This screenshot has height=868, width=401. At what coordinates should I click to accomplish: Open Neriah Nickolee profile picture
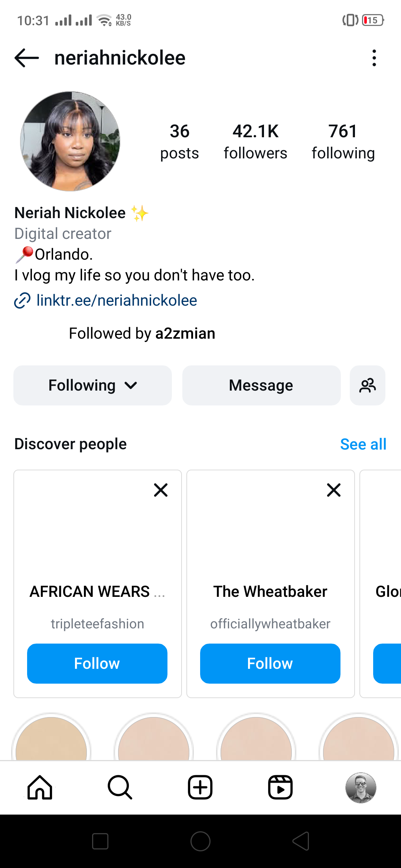pos(70,141)
